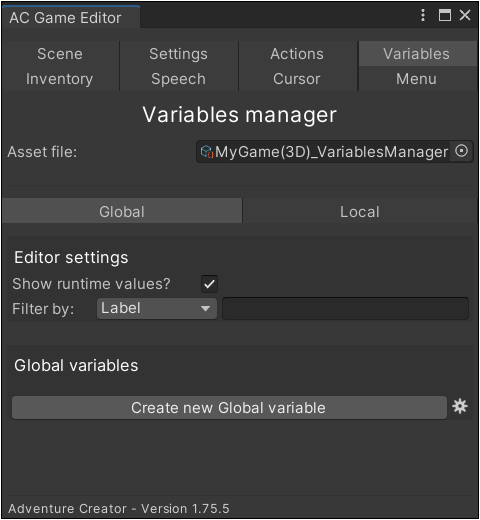Switch to the Inventory tab

click(60, 79)
